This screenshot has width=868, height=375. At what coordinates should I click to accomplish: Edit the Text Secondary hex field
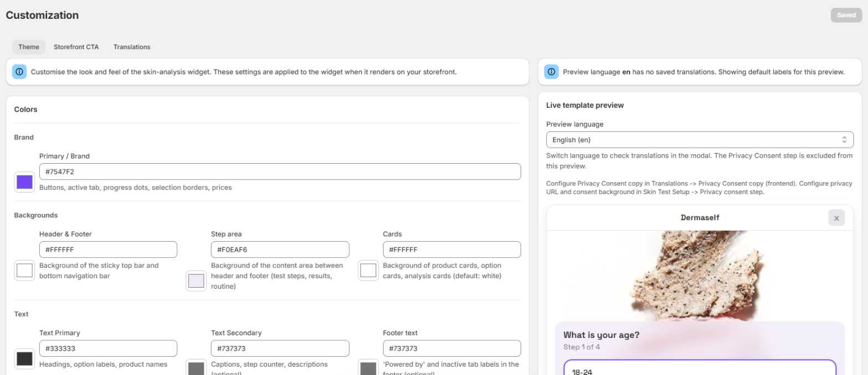tap(280, 348)
